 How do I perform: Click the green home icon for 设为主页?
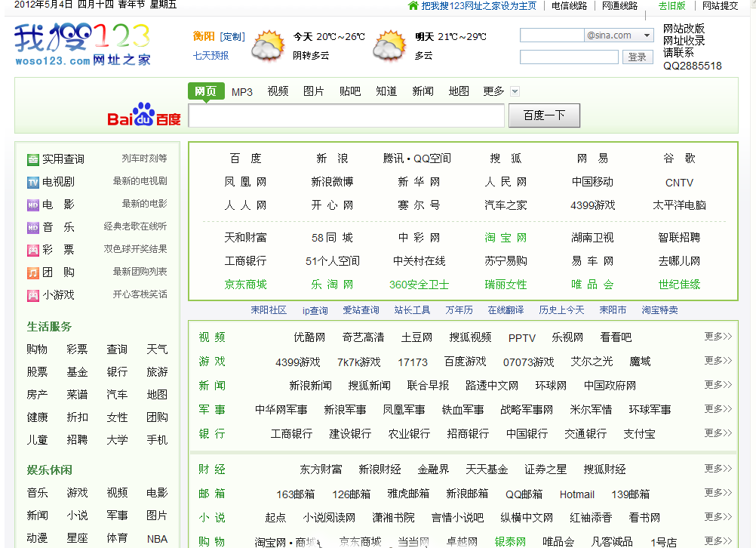pyautogui.click(x=413, y=6)
